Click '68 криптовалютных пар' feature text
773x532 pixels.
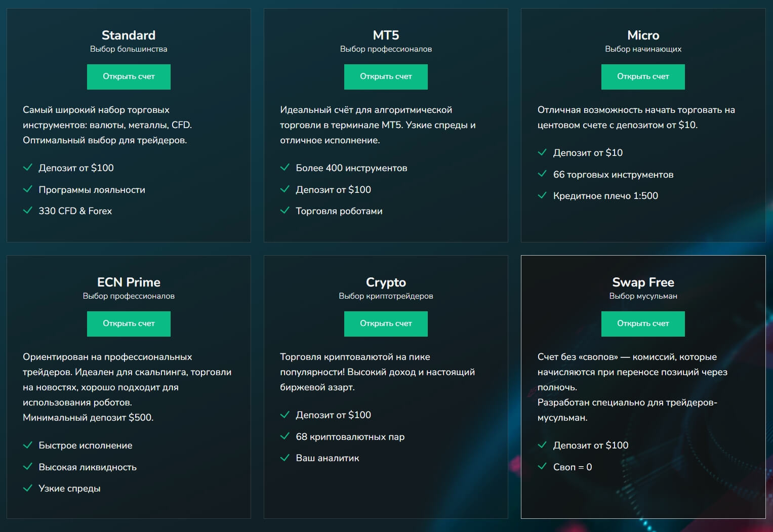click(x=350, y=437)
